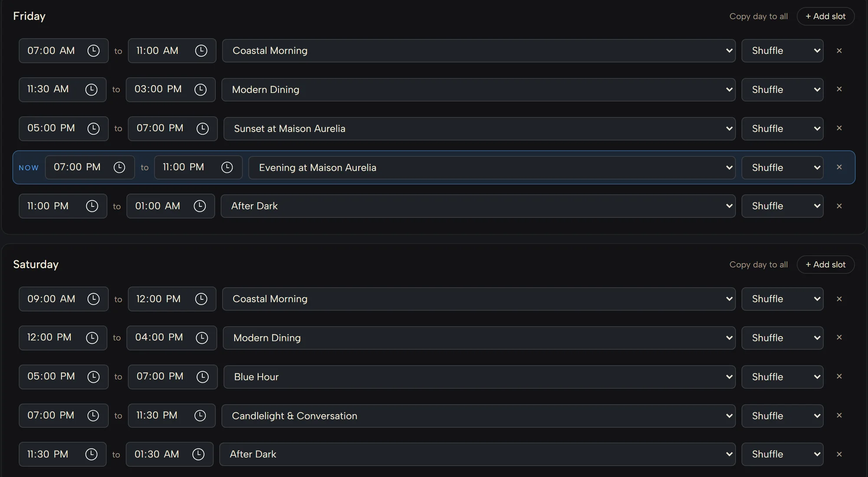Open clock picker for Friday 03:00 PM end
Image resolution: width=868 pixels, height=477 pixels.
coord(200,89)
